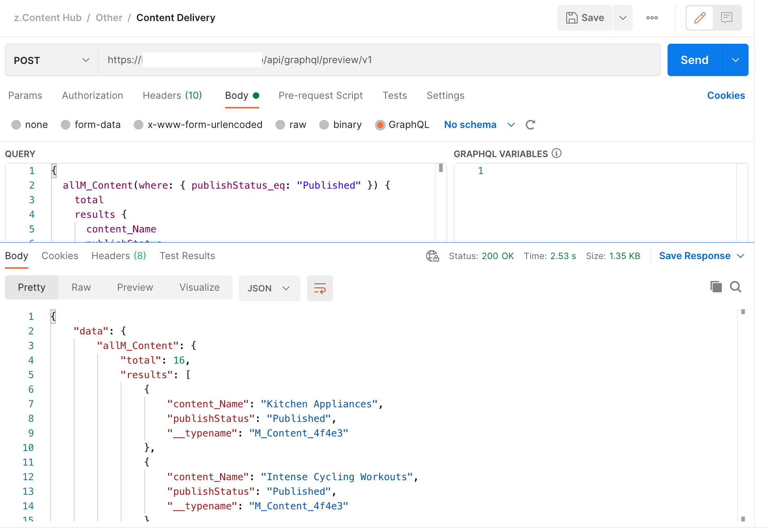Click content_Name in the query editor

click(121, 229)
